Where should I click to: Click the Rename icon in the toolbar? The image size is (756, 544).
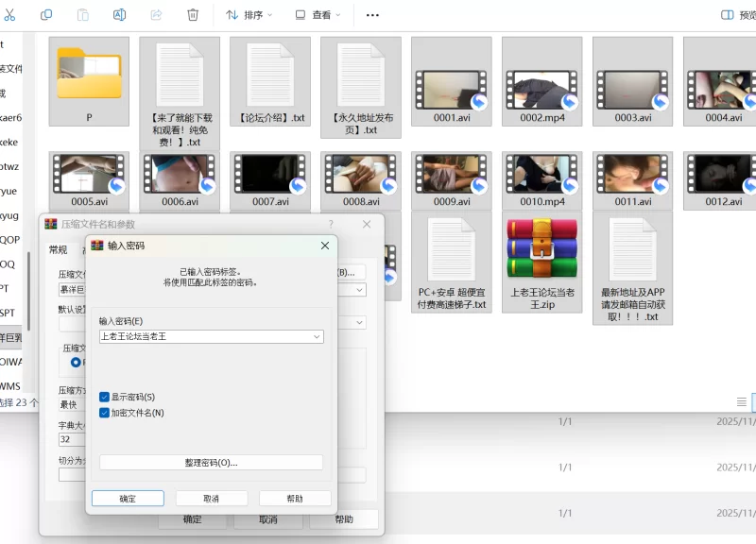pyautogui.click(x=120, y=15)
